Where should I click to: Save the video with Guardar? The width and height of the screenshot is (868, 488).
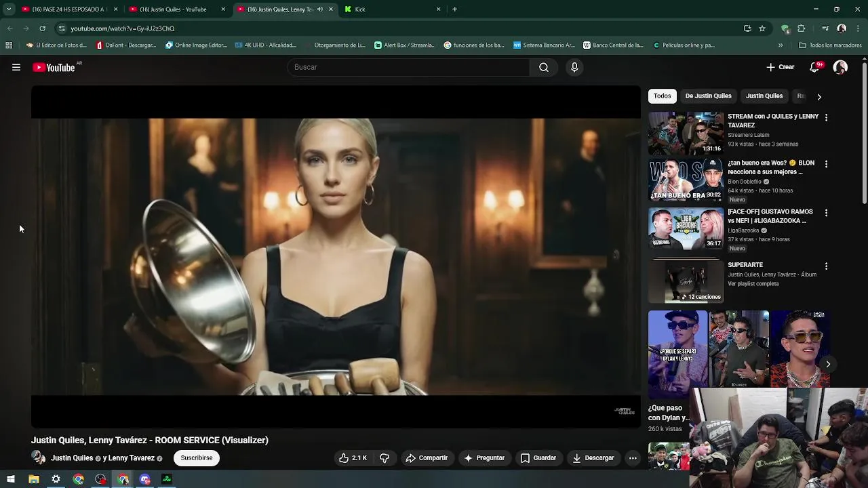click(x=538, y=458)
